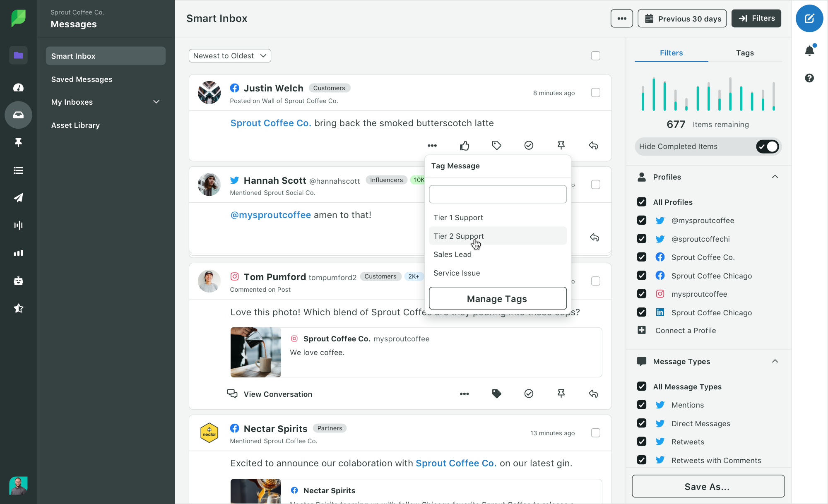Click the Tag Message icon on Justin Welch's post
The width and height of the screenshot is (828, 504).
[x=497, y=145]
